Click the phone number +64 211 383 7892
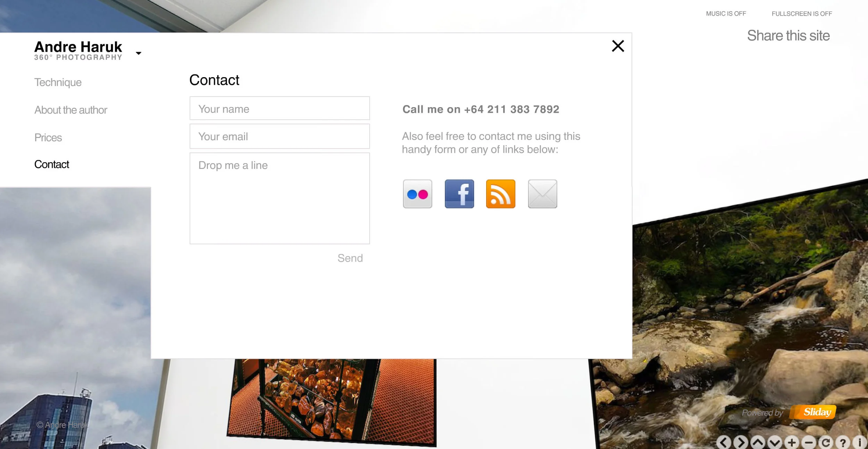868x449 pixels. point(511,109)
